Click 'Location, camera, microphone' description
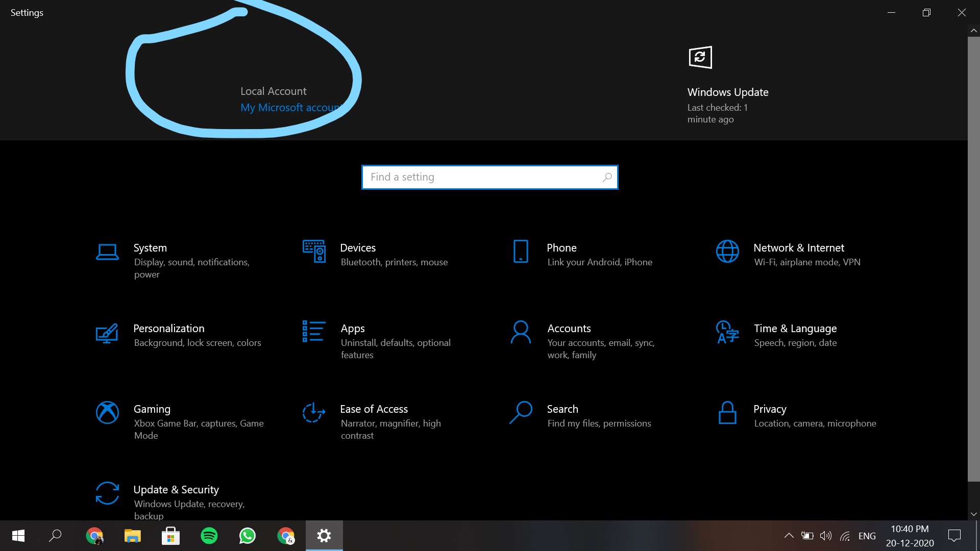This screenshot has width=980, height=551. point(815,423)
